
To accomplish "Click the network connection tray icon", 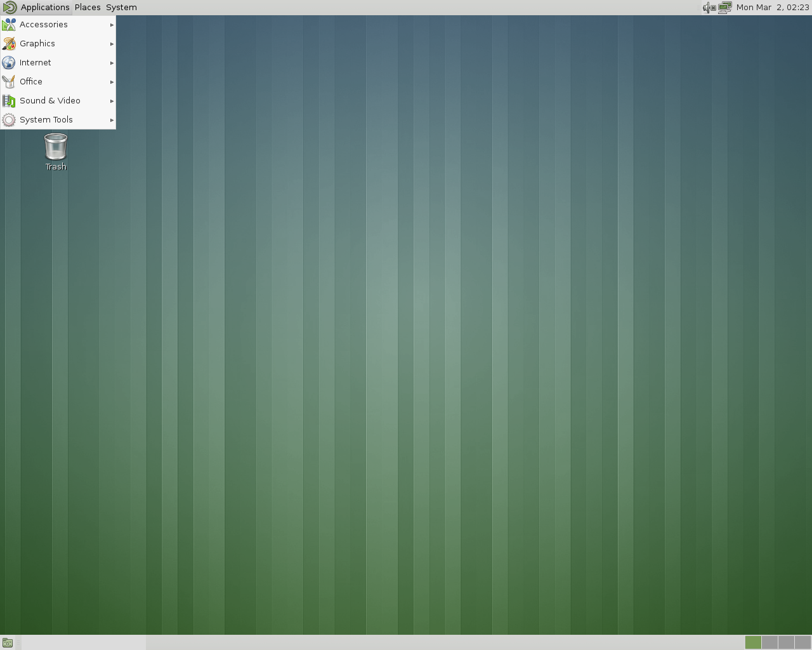I will point(725,8).
